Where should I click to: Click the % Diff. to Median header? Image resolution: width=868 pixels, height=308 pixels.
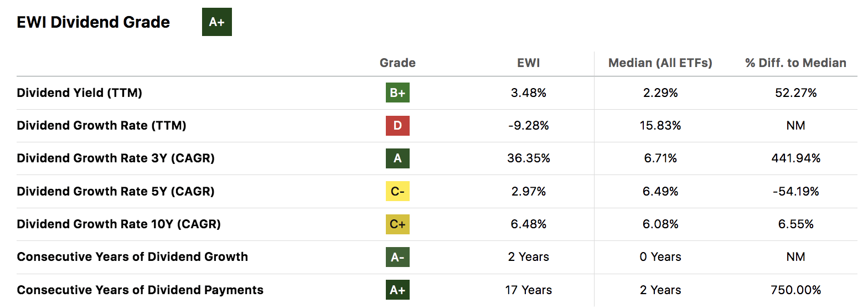click(x=795, y=63)
